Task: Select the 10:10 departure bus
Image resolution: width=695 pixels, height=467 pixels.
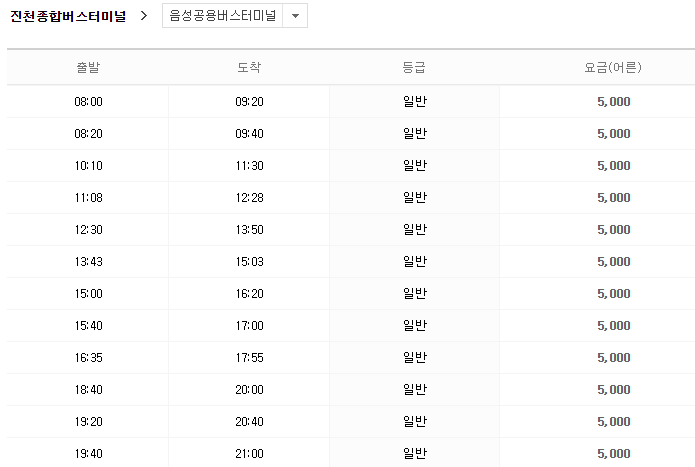Action: 88,166
